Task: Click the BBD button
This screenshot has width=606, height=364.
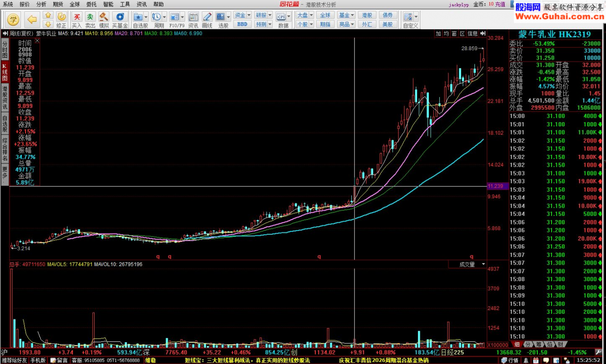Action: [x=242, y=24]
